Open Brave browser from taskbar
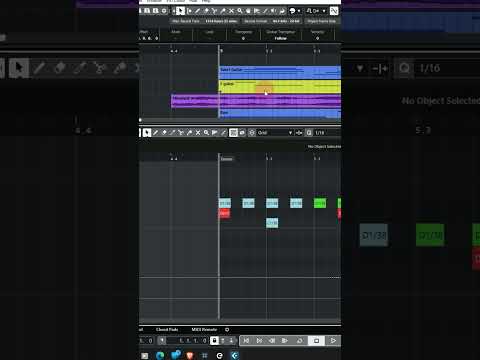The height and width of the screenshot is (360, 480). pos(190,356)
